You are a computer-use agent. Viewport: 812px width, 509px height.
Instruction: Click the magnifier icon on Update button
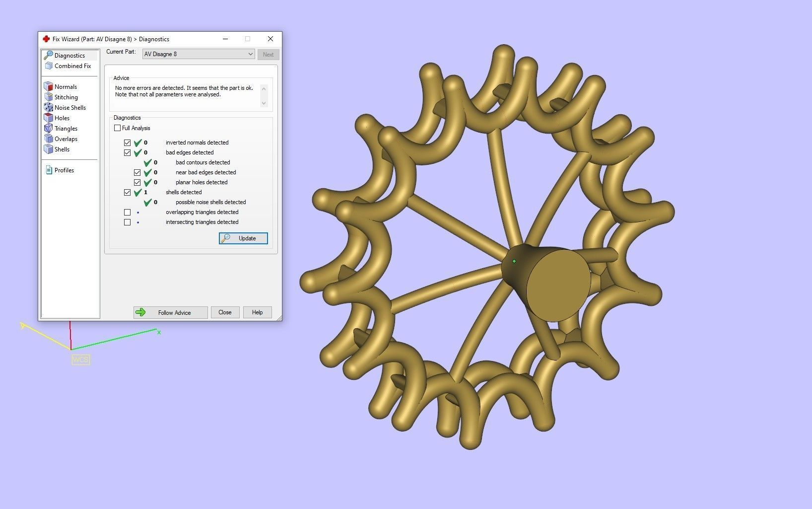[x=225, y=238]
